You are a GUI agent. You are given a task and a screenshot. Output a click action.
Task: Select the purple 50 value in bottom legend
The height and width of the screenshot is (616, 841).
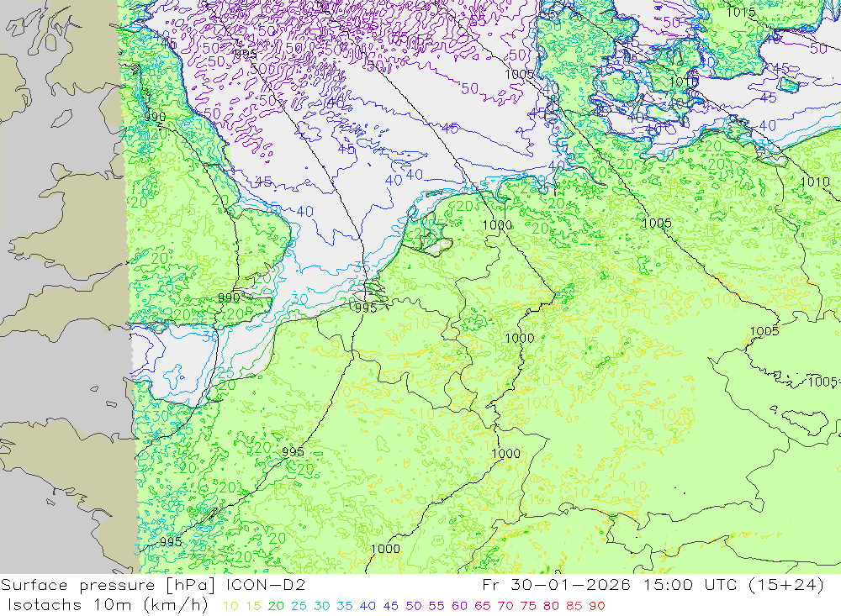[x=414, y=606]
